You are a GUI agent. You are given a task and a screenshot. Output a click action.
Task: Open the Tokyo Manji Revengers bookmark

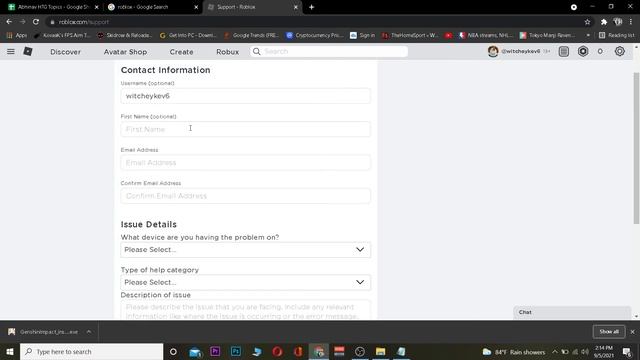[548, 36]
